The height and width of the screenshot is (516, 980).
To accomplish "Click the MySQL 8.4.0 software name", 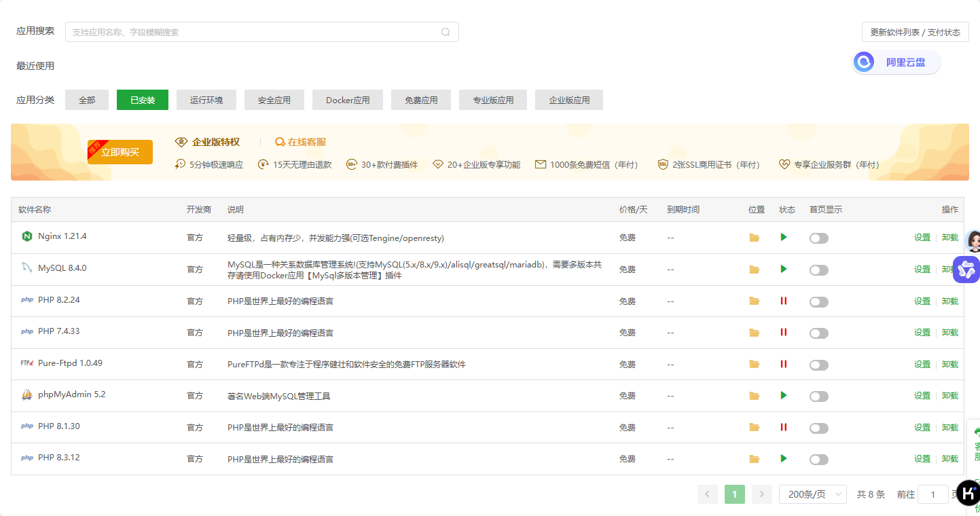I will [62, 268].
